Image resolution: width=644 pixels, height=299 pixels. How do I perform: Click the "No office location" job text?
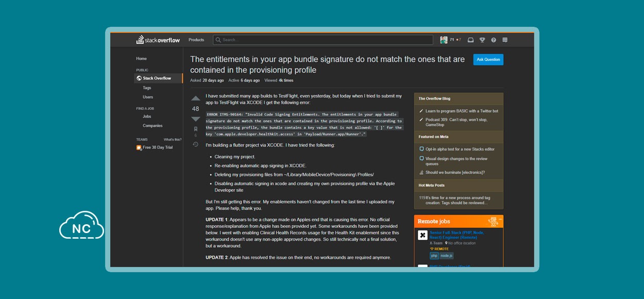pyautogui.click(x=460, y=243)
